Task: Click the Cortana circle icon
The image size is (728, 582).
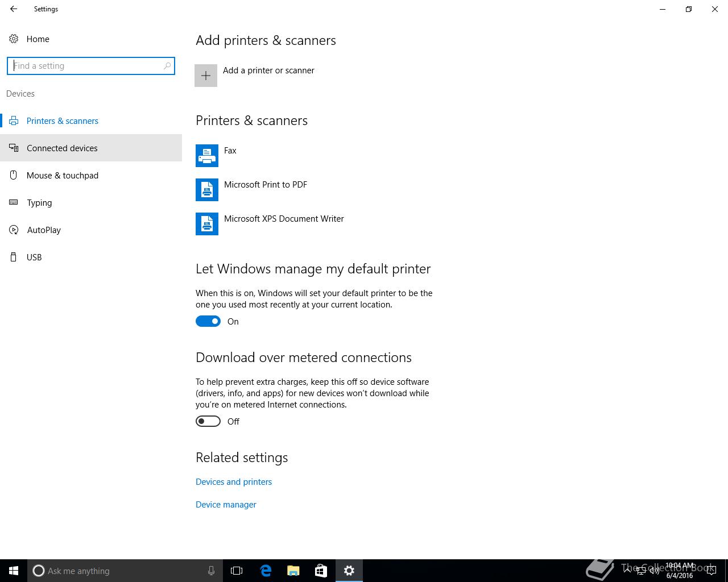Action: pos(39,571)
